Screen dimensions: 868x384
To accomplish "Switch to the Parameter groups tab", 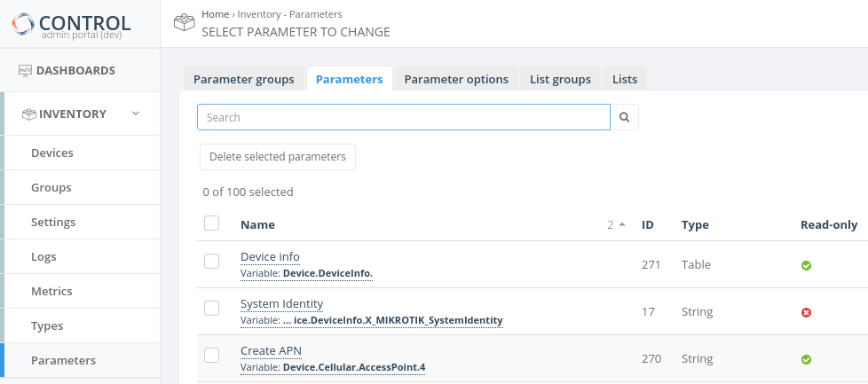I will pyautogui.click(x=243, y=79).
